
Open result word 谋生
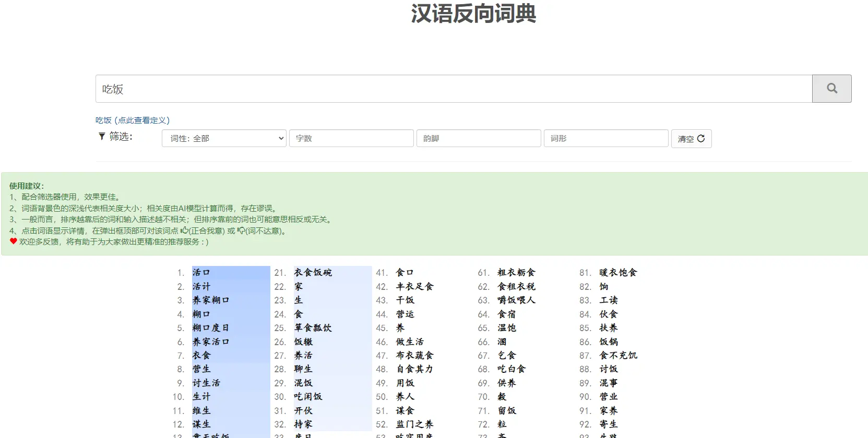[201, 424]
